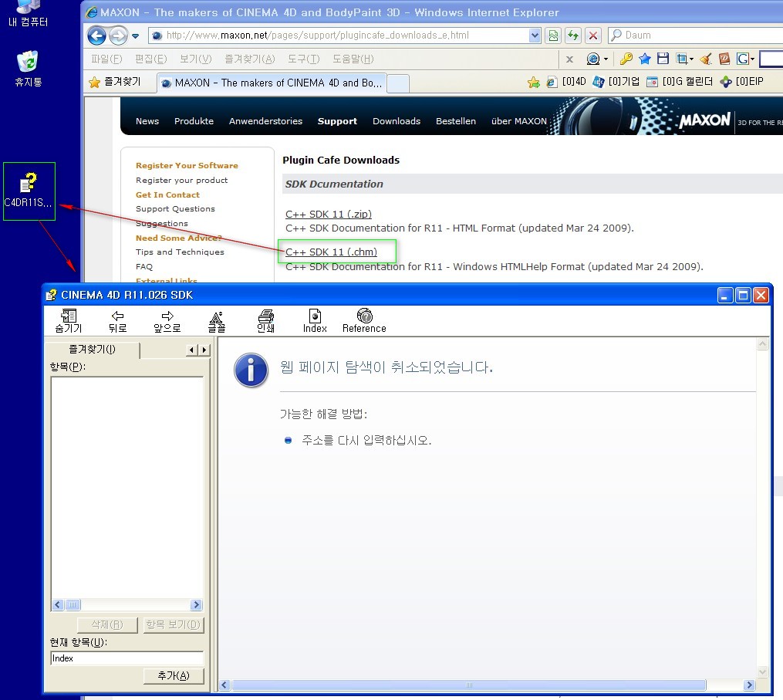Click the C++ SDK 11 (.zip) link
The image size is (783, 700).
point(329,214)
